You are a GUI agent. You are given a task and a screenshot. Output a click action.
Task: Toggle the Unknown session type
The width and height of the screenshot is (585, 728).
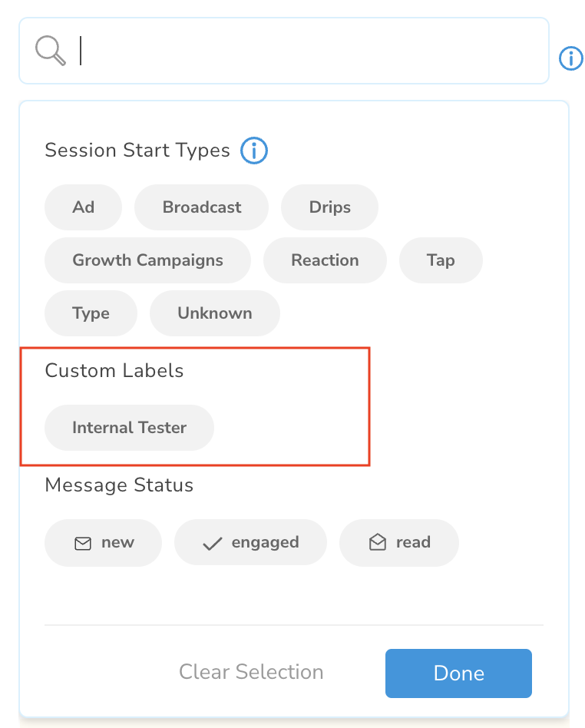(x=215, y=313)
